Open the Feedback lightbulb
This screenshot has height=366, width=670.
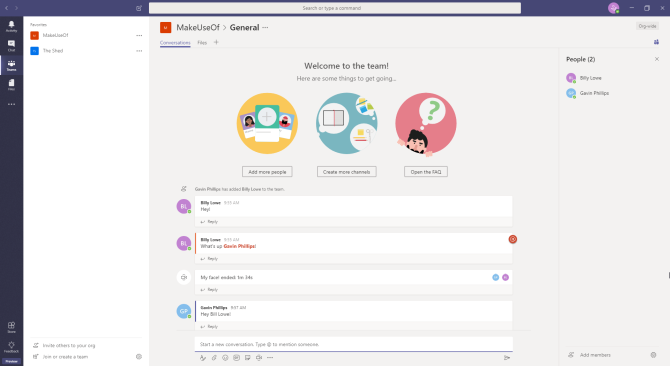click(x=12, y=347)
